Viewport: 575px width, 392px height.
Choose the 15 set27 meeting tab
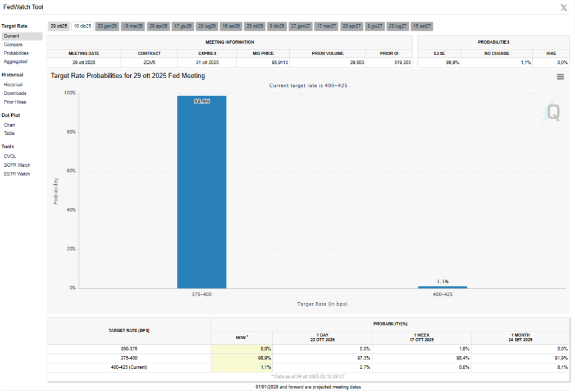tap(422, 26)
